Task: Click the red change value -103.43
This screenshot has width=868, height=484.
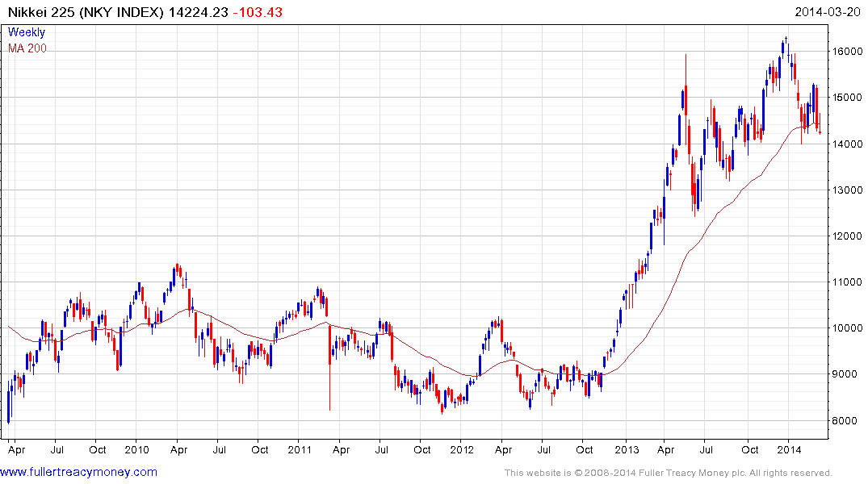Action: [258, 11]
